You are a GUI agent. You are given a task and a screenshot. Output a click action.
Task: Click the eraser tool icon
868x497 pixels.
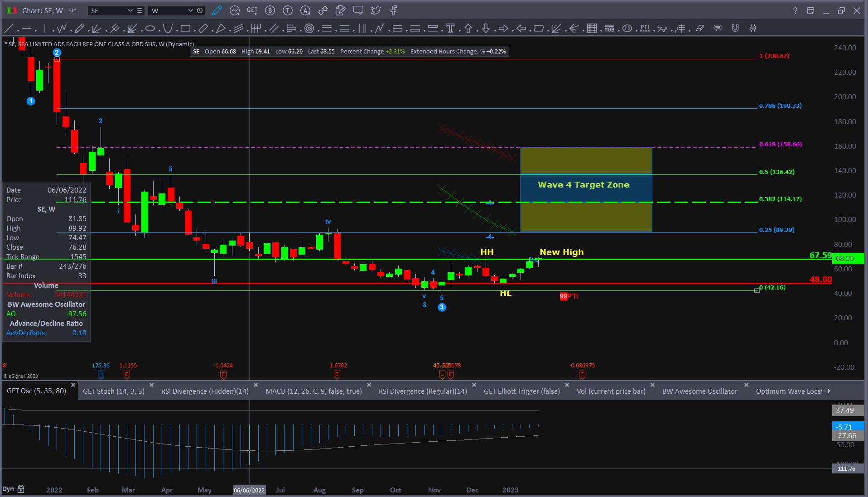coord(700,29)
